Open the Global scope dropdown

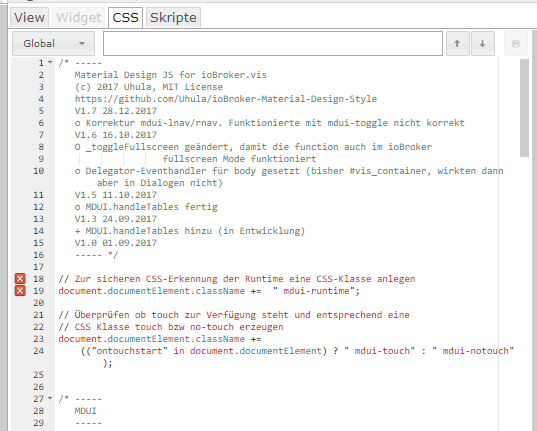[x=53, y=44]
